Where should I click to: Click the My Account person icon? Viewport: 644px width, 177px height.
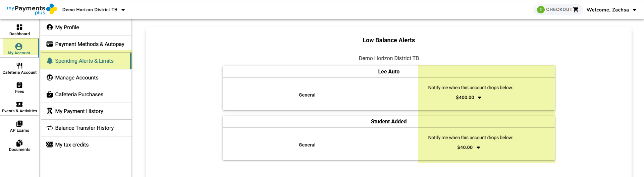[19, 47]
